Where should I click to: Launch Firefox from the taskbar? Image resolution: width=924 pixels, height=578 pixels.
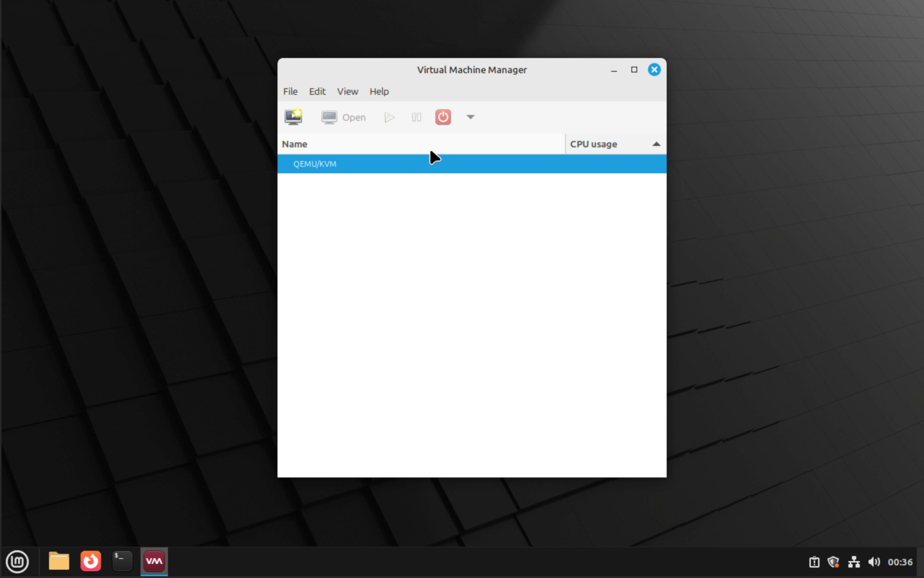tap(90, 561)
